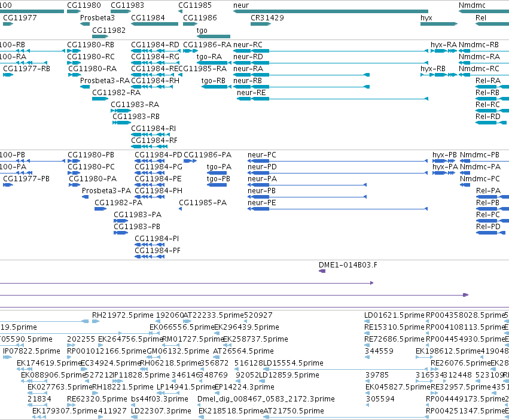Select transcript hyx-RA

click(443, 44)
